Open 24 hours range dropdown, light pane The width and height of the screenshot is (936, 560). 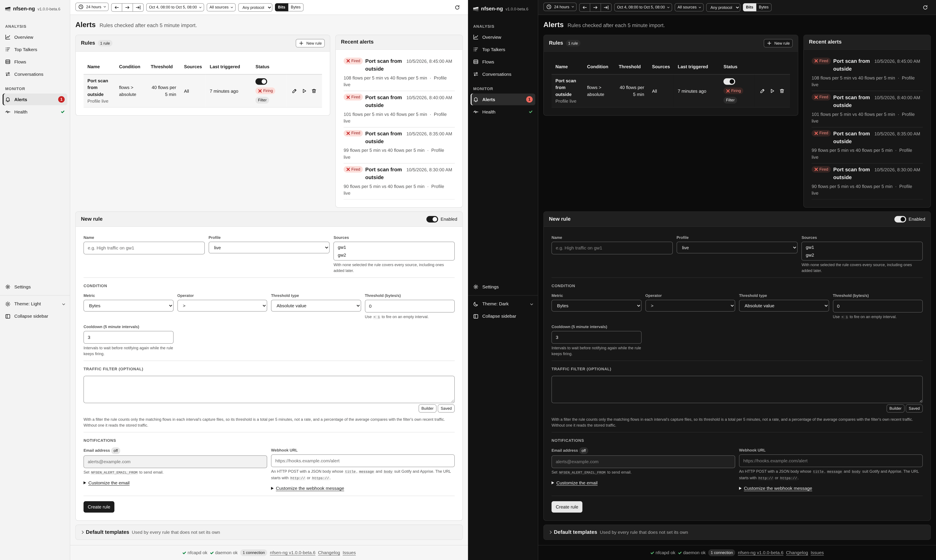click(92, 7)
